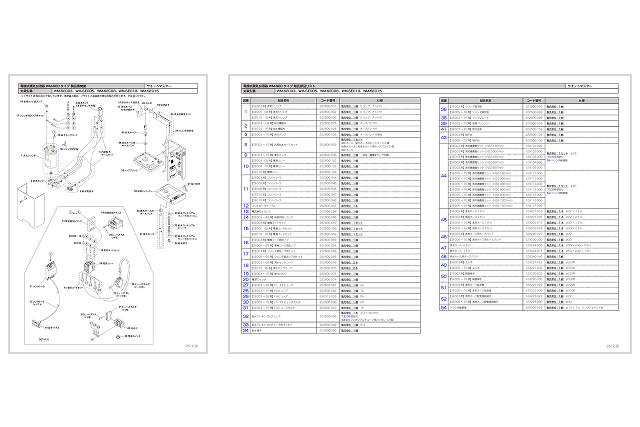Select blue figure number 2 in parts table
Viewport: 640px width, 427px height.
click(246, 126)
